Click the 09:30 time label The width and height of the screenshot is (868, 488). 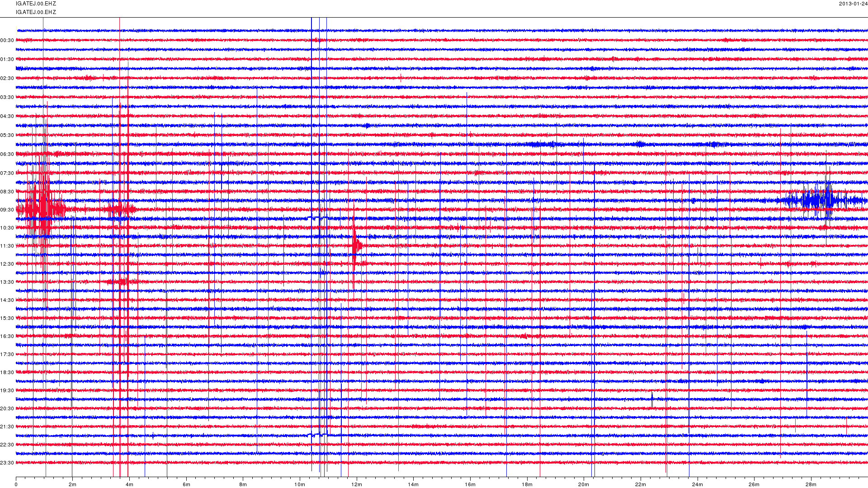click(7, 210)
